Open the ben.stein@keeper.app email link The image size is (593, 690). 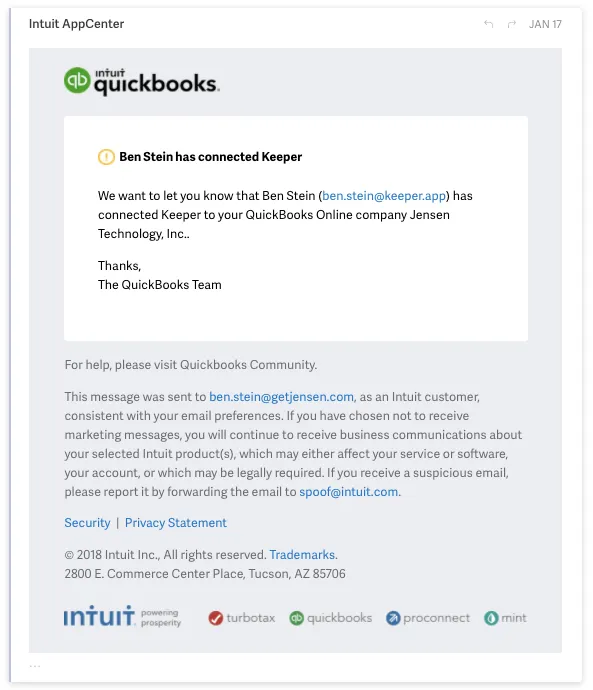point(384,196)
